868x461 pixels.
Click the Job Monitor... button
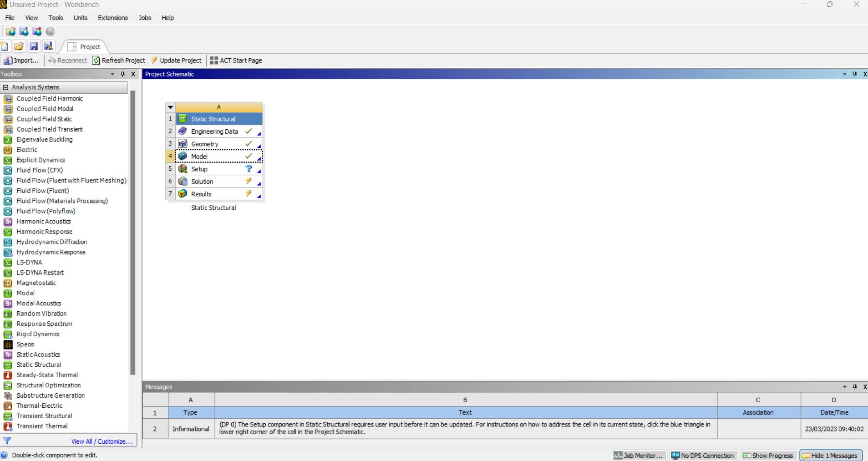[639, 456]
